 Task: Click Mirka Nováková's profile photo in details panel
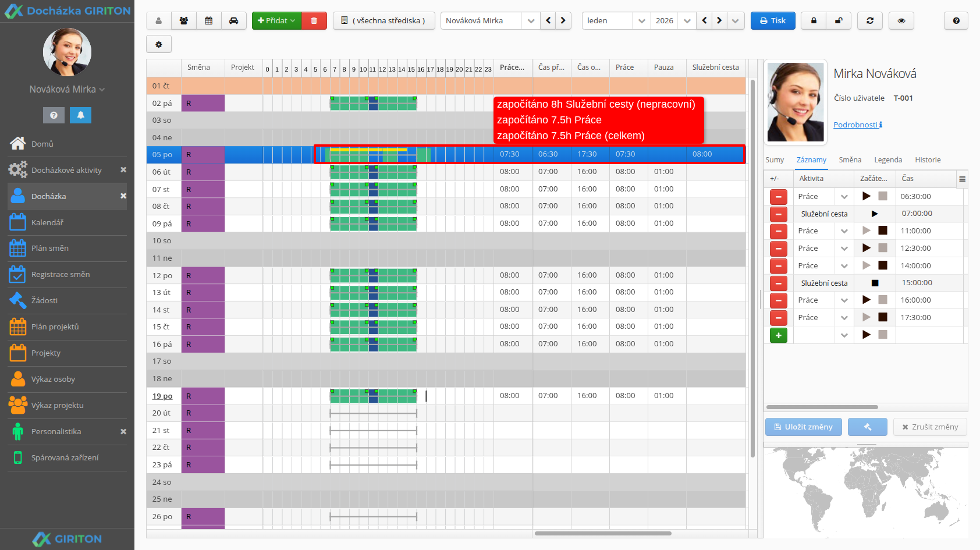click(x=796, y=102)
